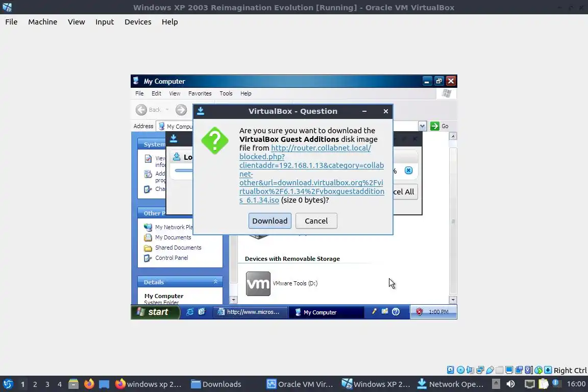This screenshot has height=392, width=588.
Task: Click the Forward arrow in My Computer
Action: 181,110
